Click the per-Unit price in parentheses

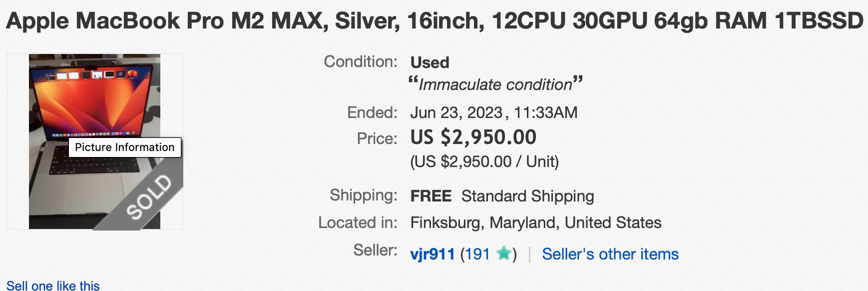pos(484,161)
